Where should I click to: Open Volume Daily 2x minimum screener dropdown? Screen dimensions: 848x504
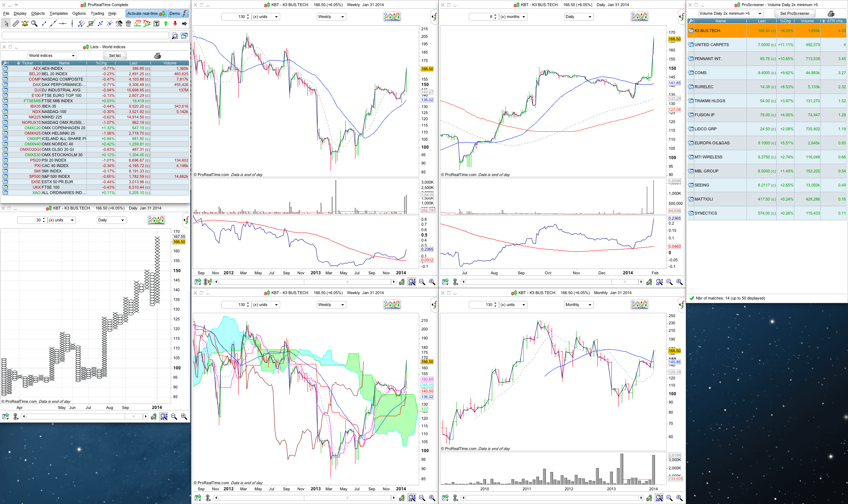(730, 13)
